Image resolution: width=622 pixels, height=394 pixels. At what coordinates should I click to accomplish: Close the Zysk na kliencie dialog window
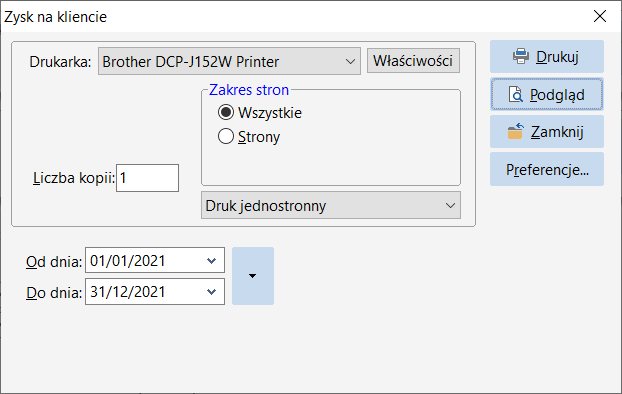600,16
